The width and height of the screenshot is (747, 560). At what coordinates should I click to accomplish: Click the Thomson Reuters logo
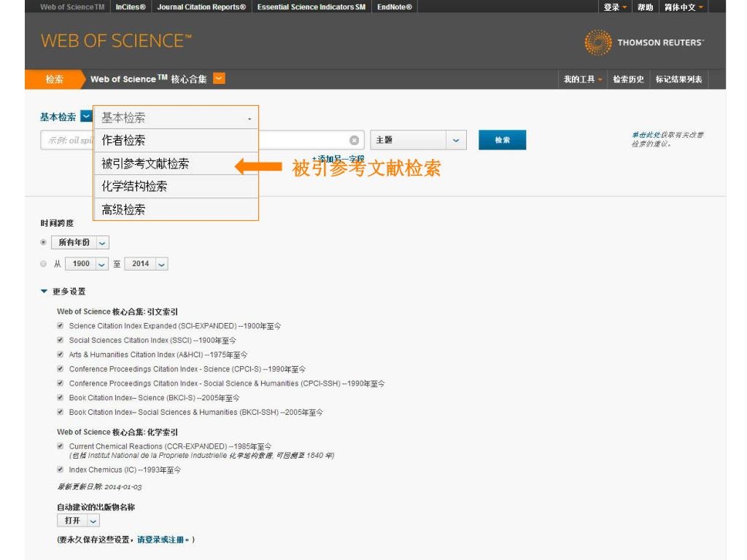[x=644, y=42]
